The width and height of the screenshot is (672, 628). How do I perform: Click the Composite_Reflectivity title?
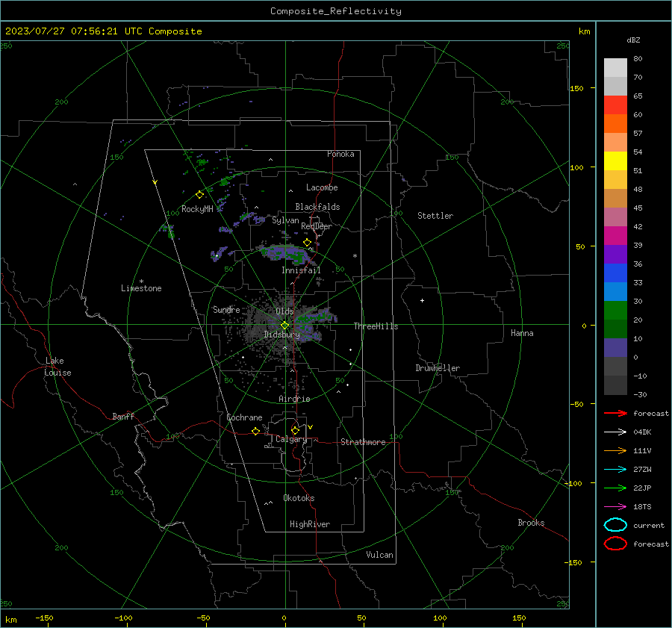[336, 11]
